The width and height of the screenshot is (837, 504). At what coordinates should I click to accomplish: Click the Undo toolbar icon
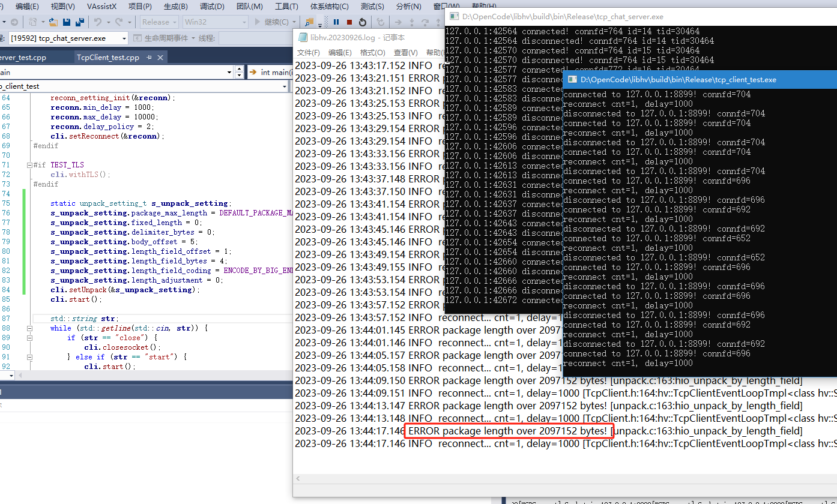[98, 22]
